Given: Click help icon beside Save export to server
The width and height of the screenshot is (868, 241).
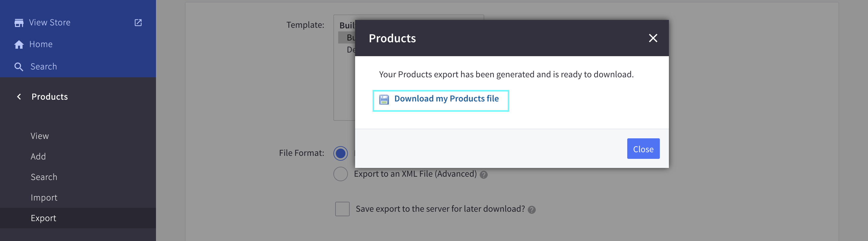Looking at the screenshot, I should [x=531, y=210].
